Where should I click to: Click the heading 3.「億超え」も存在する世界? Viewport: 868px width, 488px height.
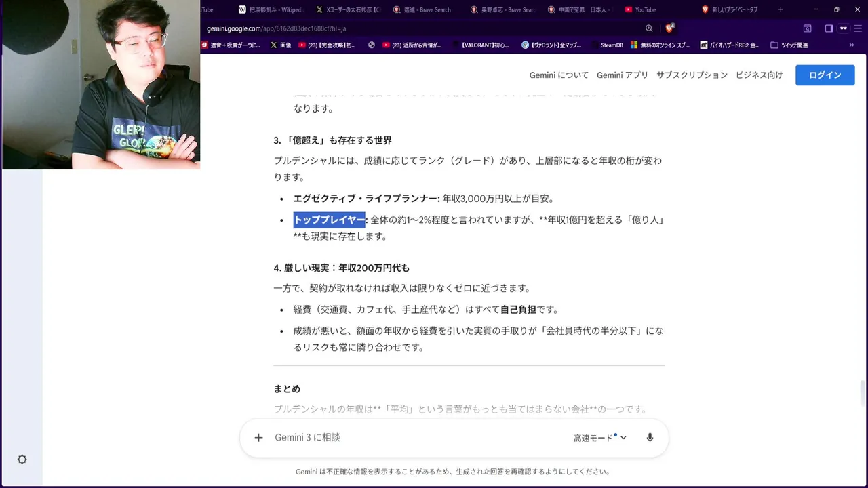pyautogui.click(x=332, y=140)
